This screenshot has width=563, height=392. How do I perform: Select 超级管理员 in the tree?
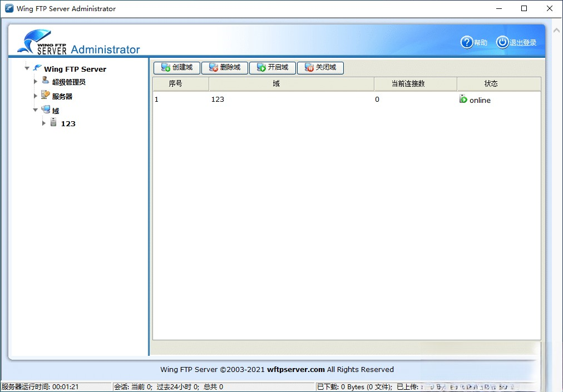point(68,82)
